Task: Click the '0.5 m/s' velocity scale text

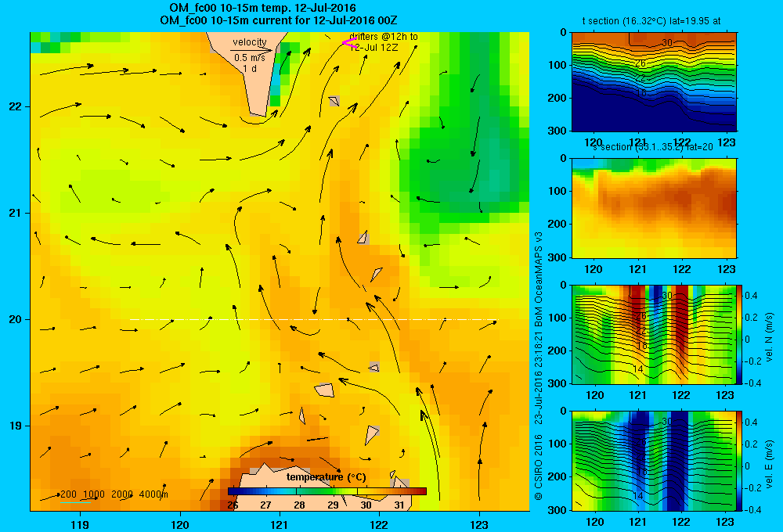Action: click(250, 58)
